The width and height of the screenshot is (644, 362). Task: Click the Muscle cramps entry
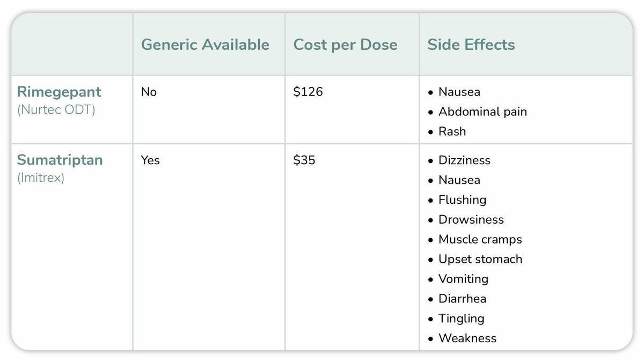(x=480, y=240)
